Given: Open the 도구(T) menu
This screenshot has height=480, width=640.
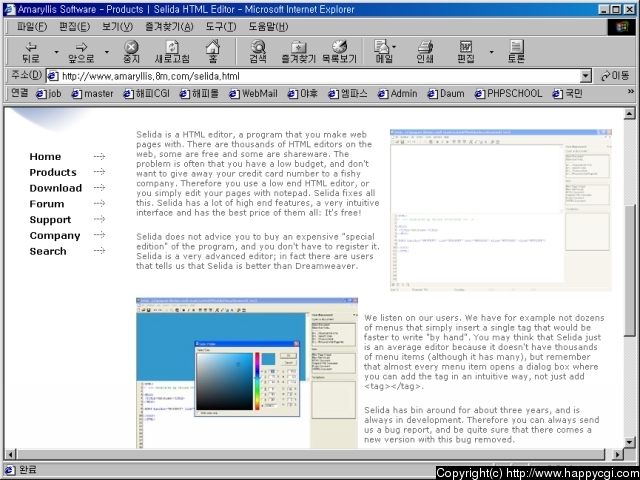Looking at the screenshot, I should (221, 27).
